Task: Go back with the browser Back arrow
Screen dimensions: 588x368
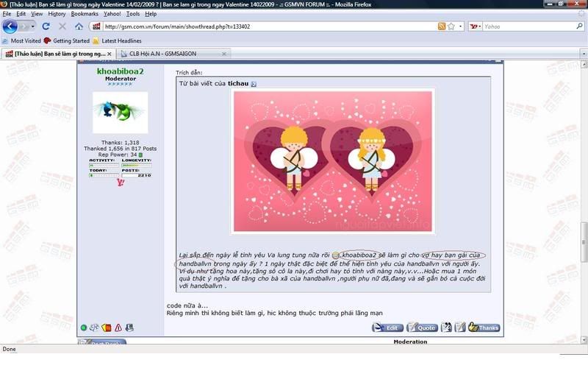Action: tap(10, 26)
